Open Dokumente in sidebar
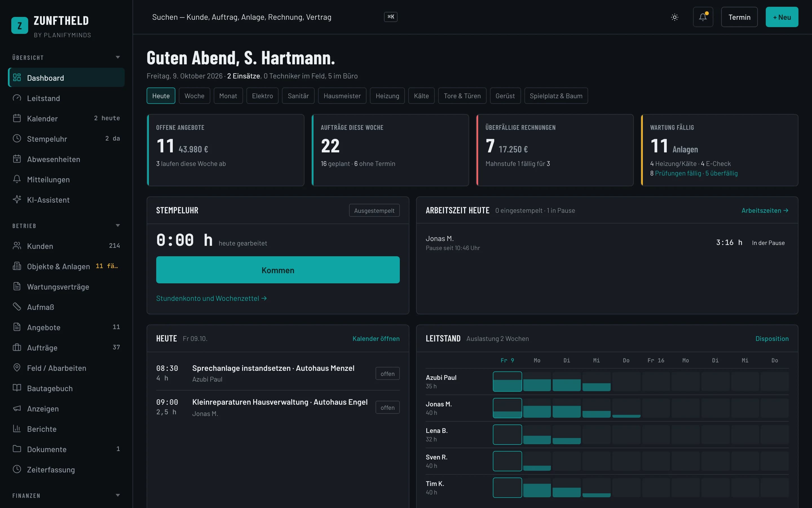 [66, 449]
